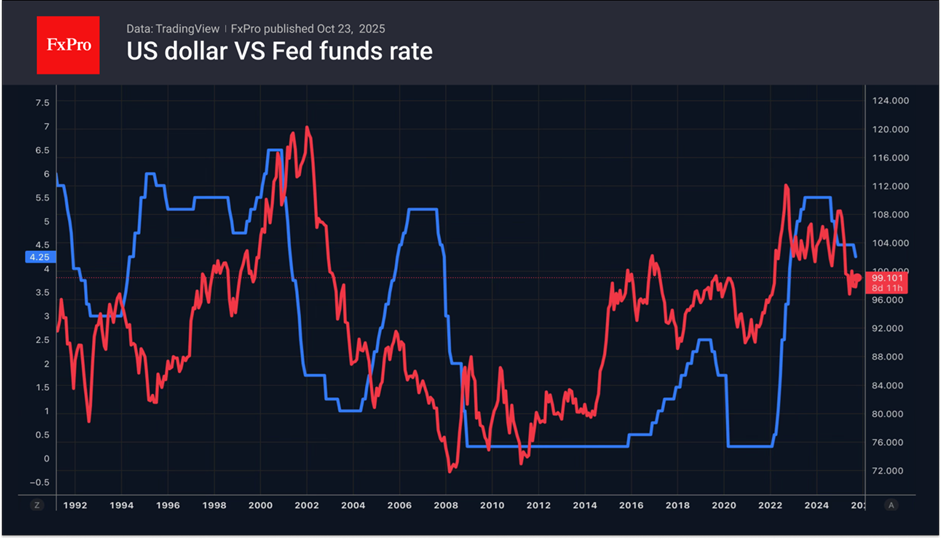Image resolution: width=941 pixels, height=539 pixels.
Task: Select the 2016 year on the time axis
Action: [x=631, y=505]
